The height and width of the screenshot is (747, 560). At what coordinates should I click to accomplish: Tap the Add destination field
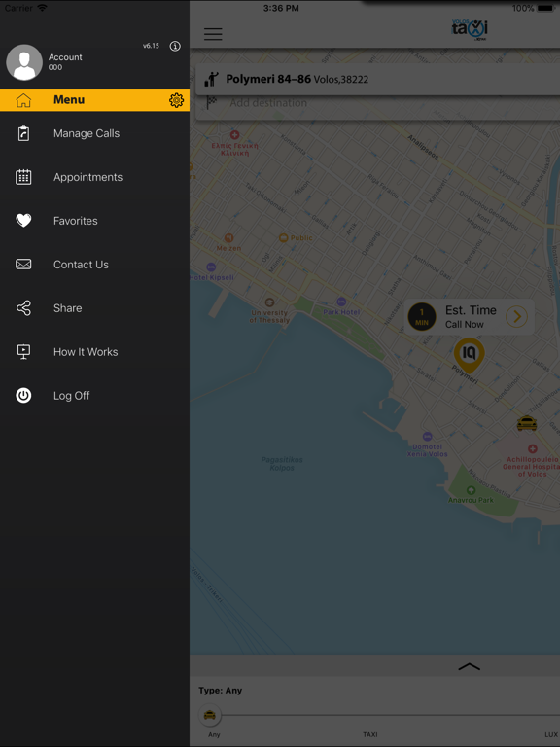[x=377, y=103]
